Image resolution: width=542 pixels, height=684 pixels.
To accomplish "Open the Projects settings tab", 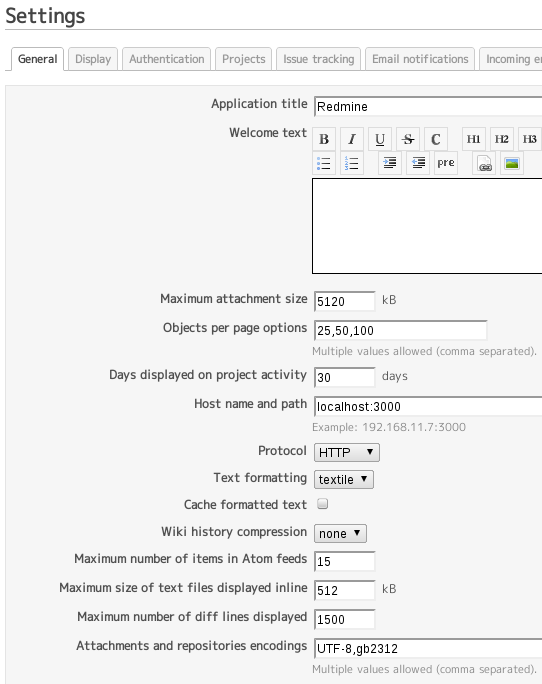I will pos(244,59).
